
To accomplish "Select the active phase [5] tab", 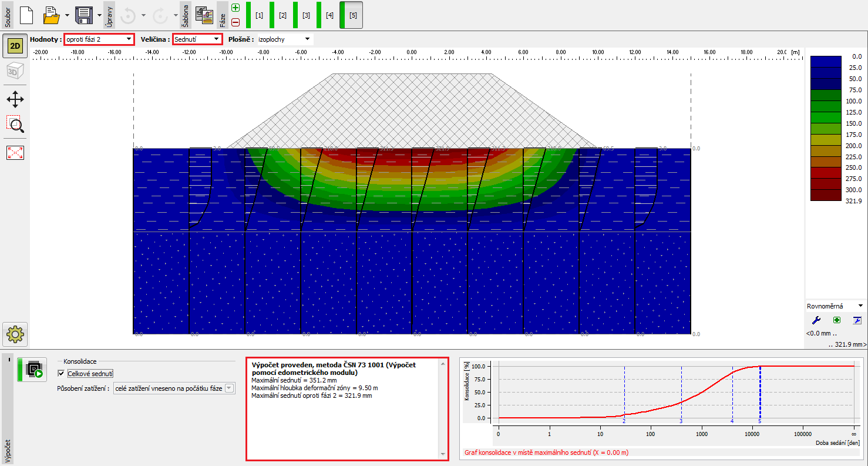I will [351, 15].
